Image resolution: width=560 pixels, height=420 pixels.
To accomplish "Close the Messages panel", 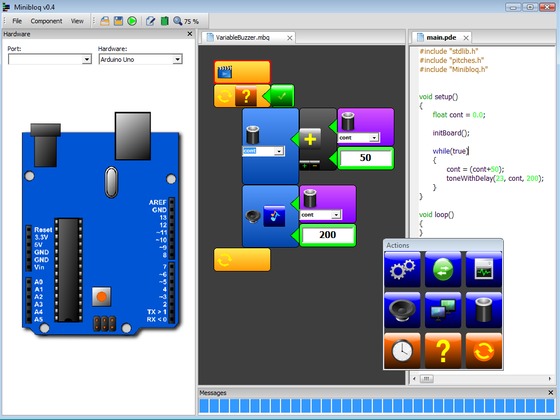I will click(550, 392).
